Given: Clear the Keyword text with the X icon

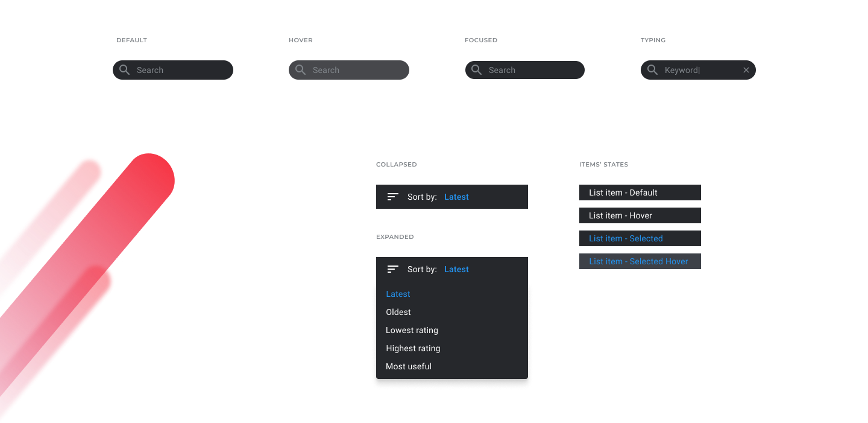Looking at the screenshot, I should [746, 70].
